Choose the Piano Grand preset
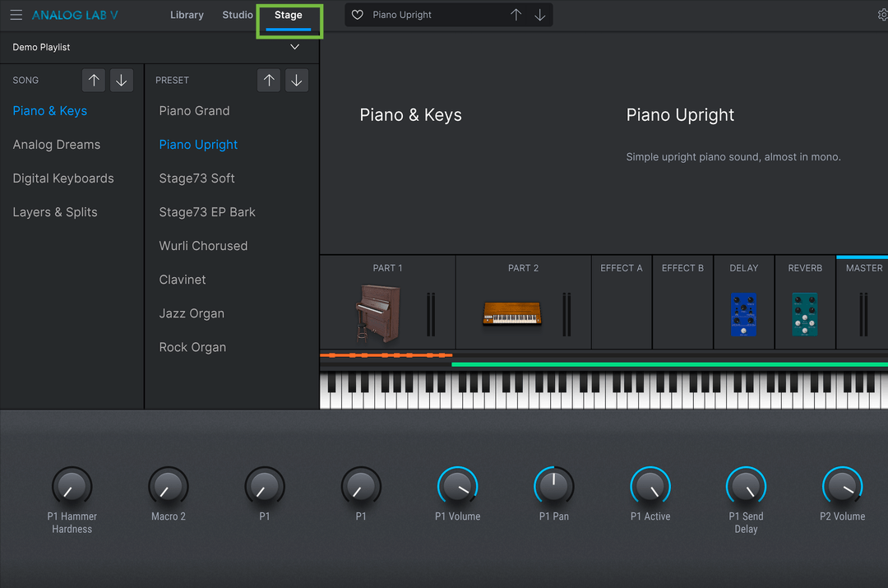The width and height of the screenshot is (888, 588). click(194, 111)
